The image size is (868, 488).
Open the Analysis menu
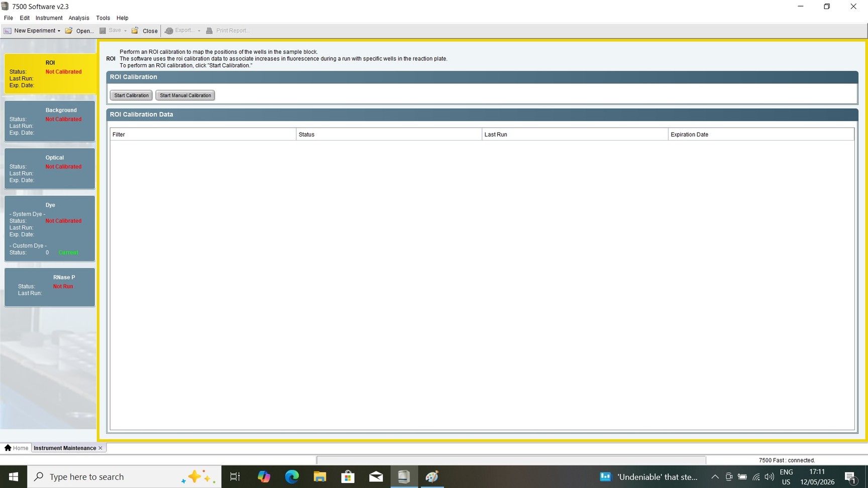point(79,18)
